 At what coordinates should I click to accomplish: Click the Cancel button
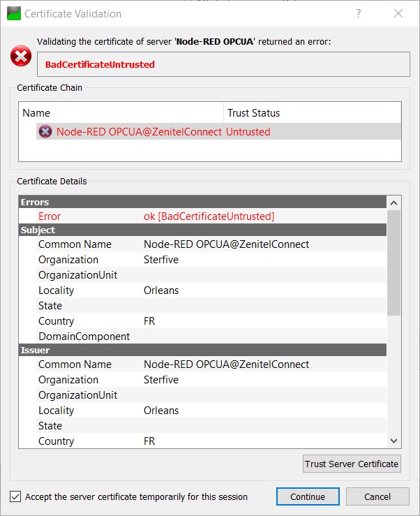pos(377,496)
